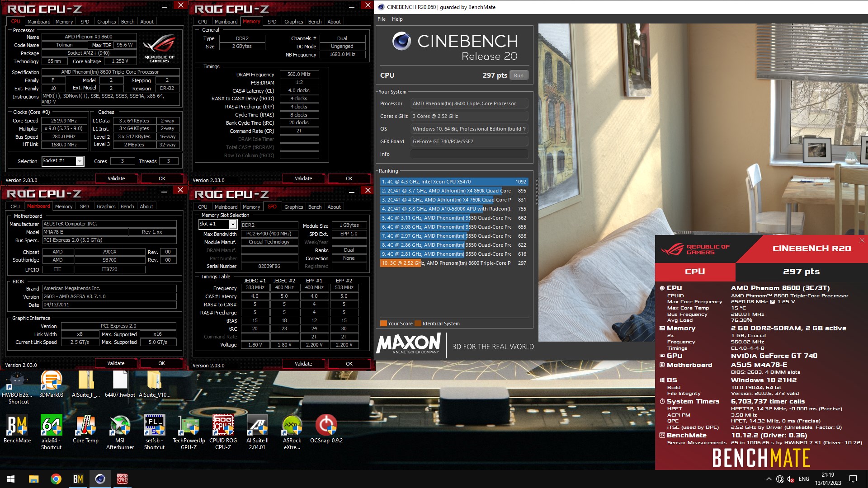Click the ENG language indicator
Viewport: 868px width, 488px height.
click(x=804, y=479)
